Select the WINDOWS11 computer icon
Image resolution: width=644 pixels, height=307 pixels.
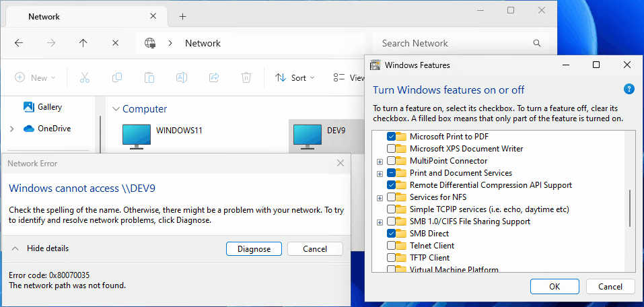(x=137, y=135)
